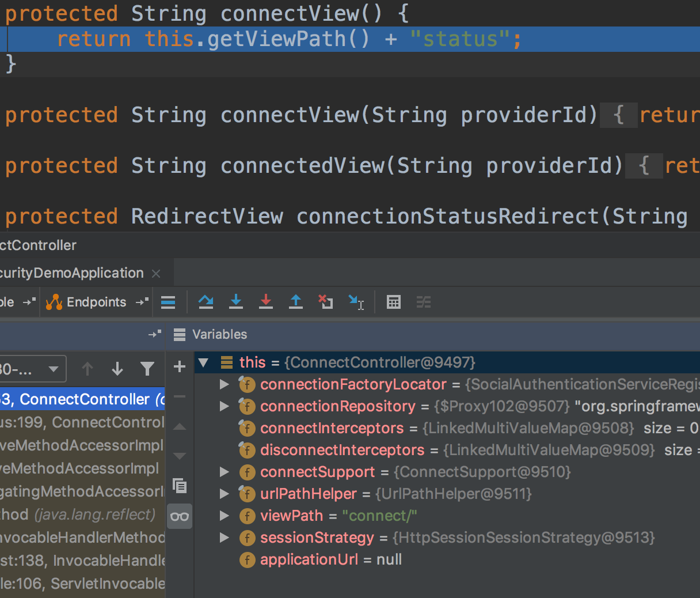Expand the sessionStrategy field
Image resolution: width=700 pixels, height=598 pixels.
point(225,538)
